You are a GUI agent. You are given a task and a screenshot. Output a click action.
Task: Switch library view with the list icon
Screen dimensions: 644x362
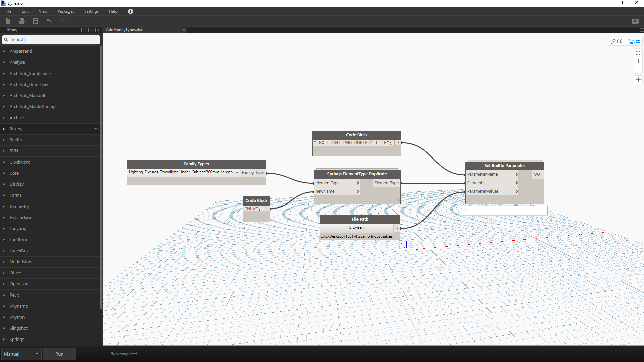pos(92,30)
